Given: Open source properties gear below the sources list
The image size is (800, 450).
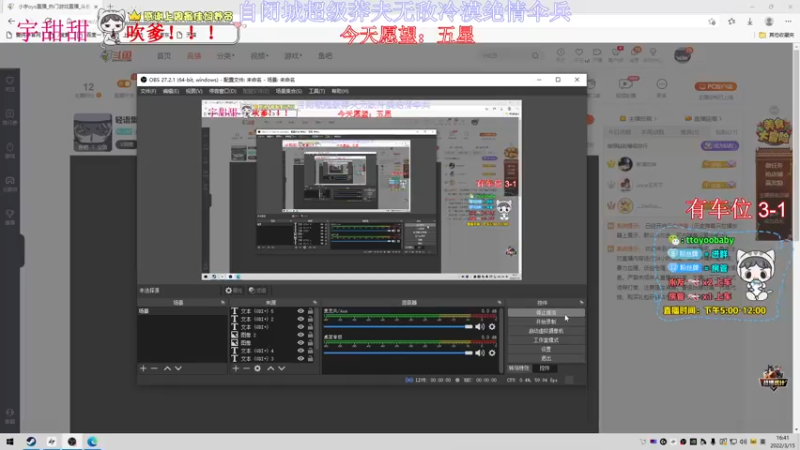Looking at the screenshot, I should coord(258,368).
